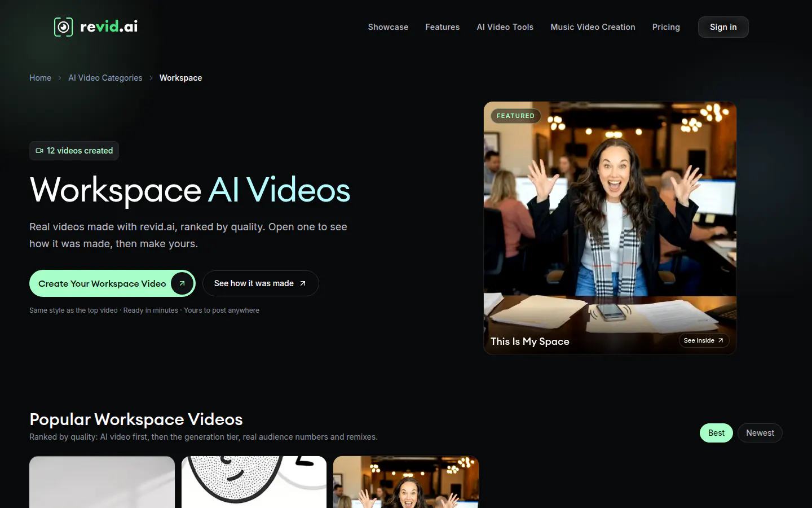Go to Home breadcrumb link

point(40,78)
